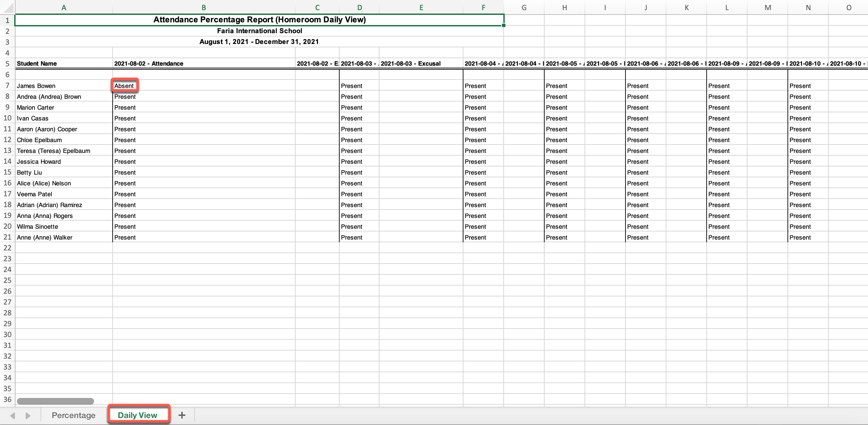Select the date range cell in row 3
Viewport: 868px width, 425px height.
tap(259, 42)
